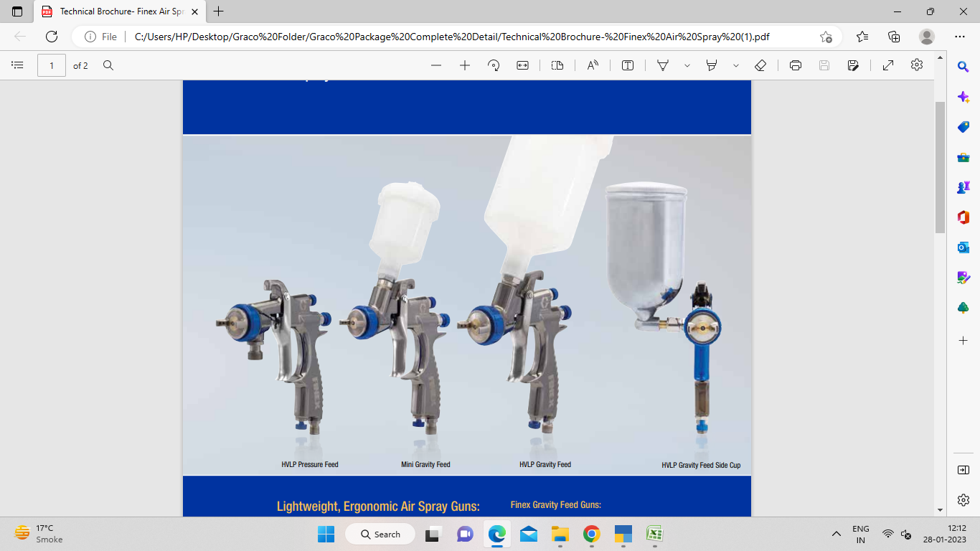Screen dimensions: 980x551
Task: Select the Add text annotation tool
Action: [x=627, y=65]
